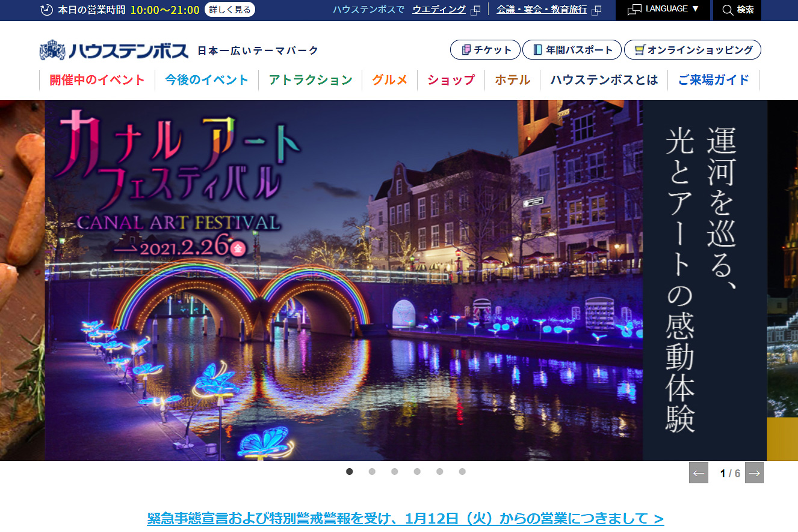Click the 年間パスポート button

point(571,50)
